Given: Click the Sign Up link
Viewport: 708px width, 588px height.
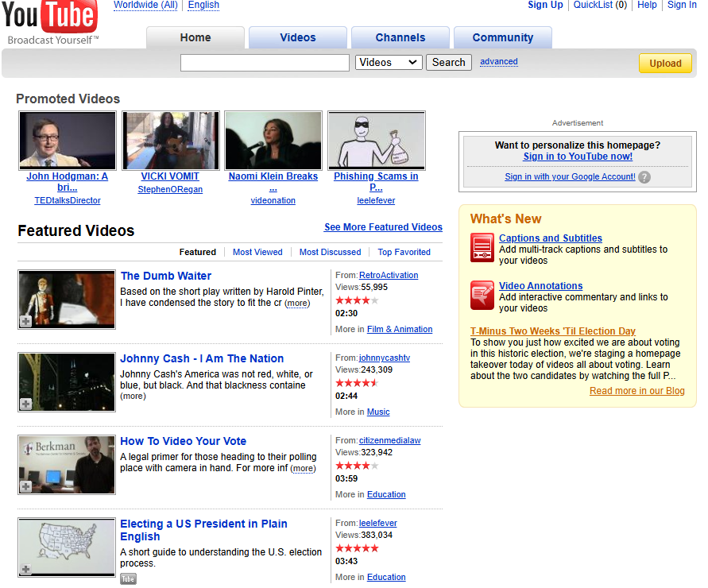Looking at the screenshot, I should tap(545, 5).
